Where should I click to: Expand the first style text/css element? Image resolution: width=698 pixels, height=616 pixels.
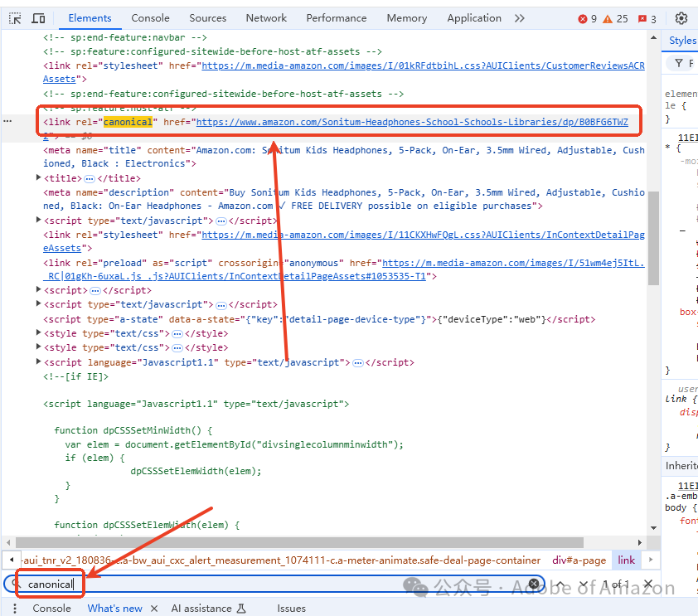(x=38, y=333)
